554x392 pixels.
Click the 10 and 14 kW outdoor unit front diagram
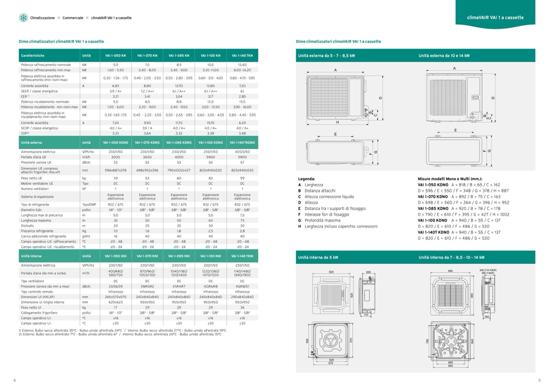(454, 96)
